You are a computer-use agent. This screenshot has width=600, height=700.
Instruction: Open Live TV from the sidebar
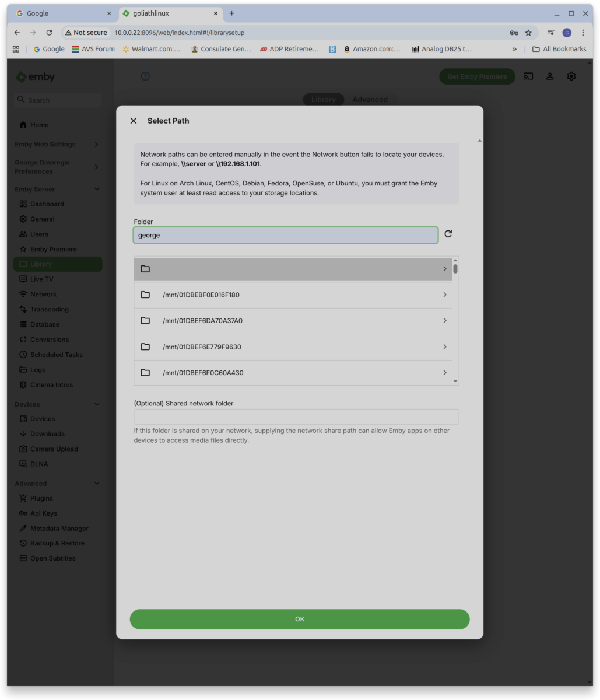coord(43,279)
